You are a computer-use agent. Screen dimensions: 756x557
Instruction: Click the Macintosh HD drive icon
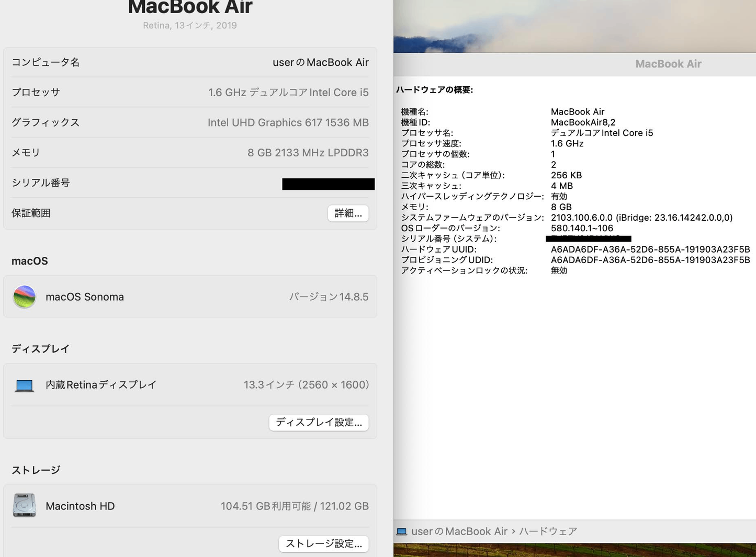coord(24,505)
